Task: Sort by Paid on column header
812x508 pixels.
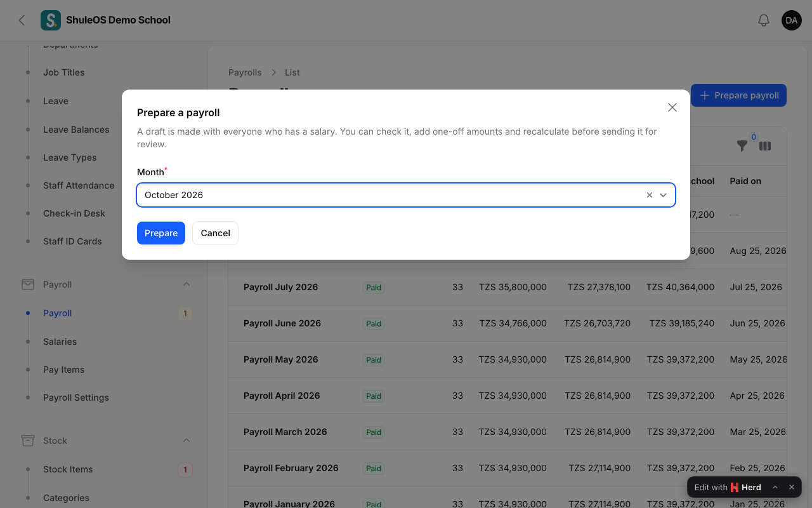Action: tap(745, 181)
